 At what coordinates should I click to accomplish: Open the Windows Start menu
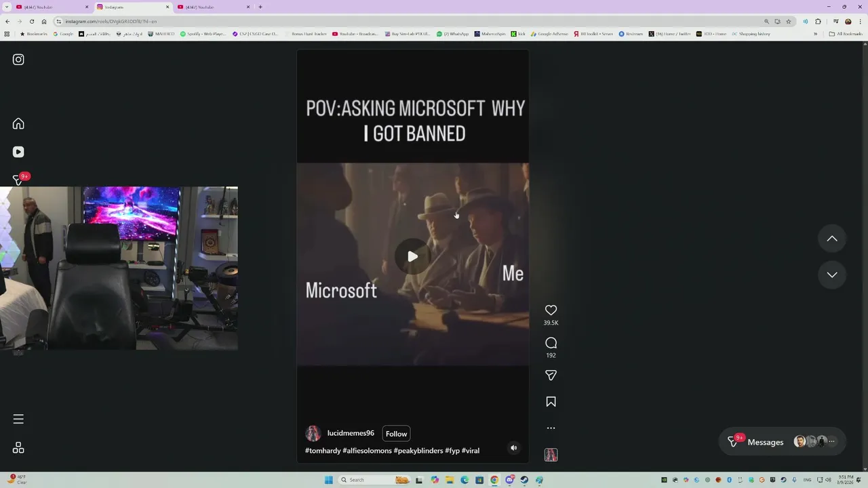click(x=329, y=480)
